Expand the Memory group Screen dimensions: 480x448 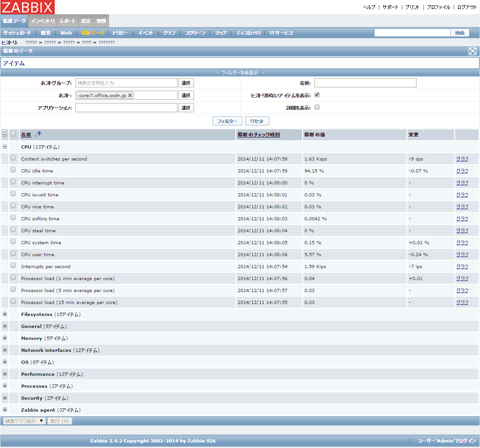click(x=5, y=338)
